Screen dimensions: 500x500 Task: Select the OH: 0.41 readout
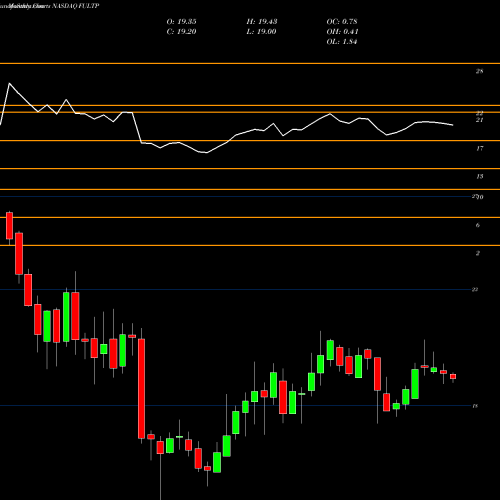[342, 32]
